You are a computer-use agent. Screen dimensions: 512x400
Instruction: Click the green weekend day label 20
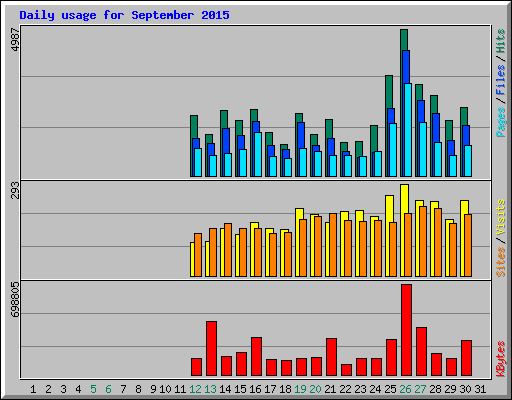(316, 389)
